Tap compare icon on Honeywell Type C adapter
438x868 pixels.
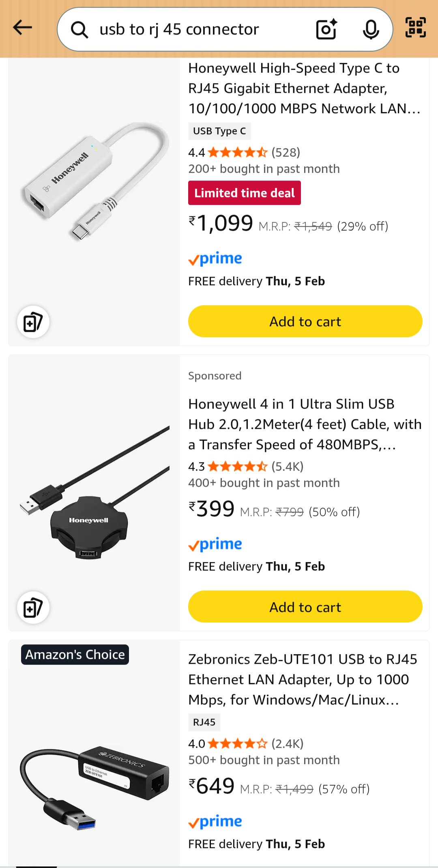coord(33,322)
